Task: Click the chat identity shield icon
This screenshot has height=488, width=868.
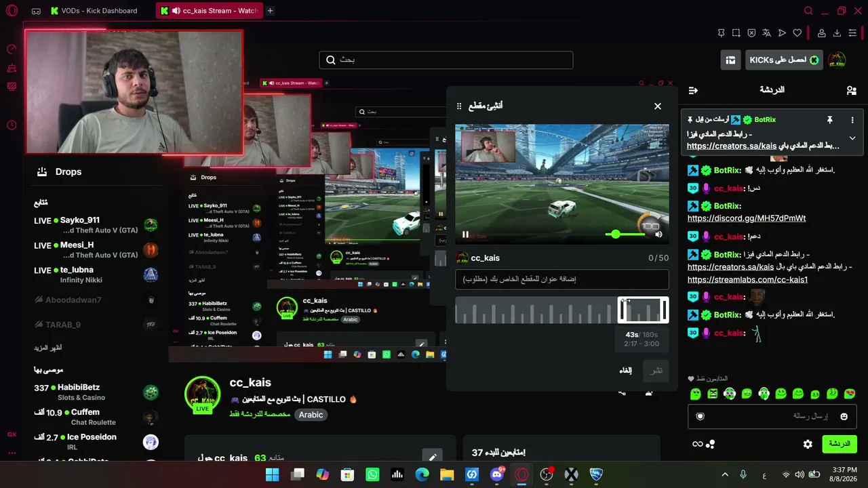Action: click(701, 416)
